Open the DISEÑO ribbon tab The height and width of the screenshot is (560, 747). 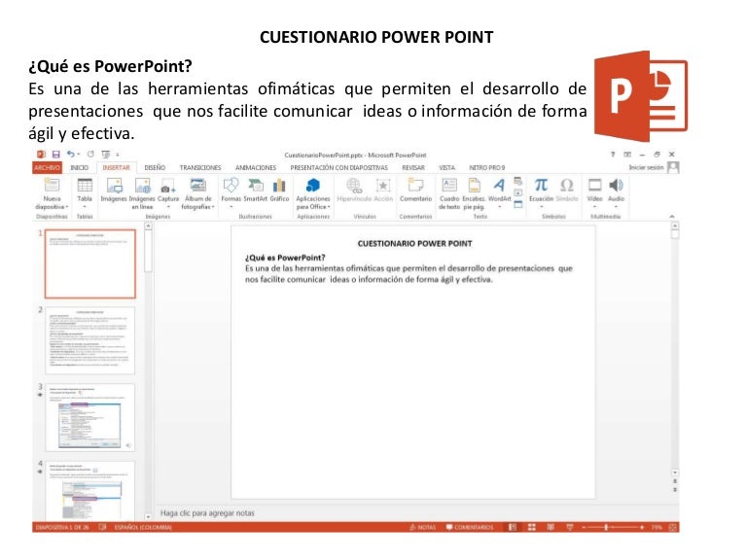[x=155, y=167]
